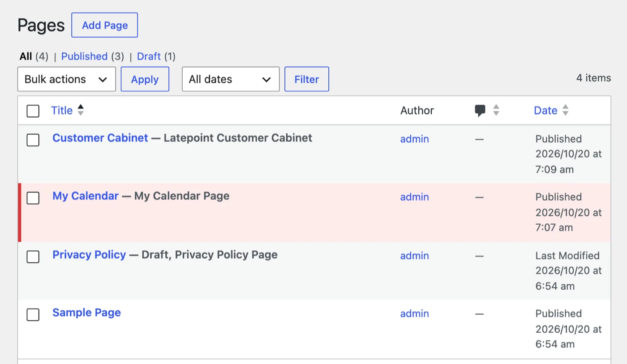The height and width of the screenshot is (364, 627).
Task: Click the Pages heading
Action: click(41, 26)
